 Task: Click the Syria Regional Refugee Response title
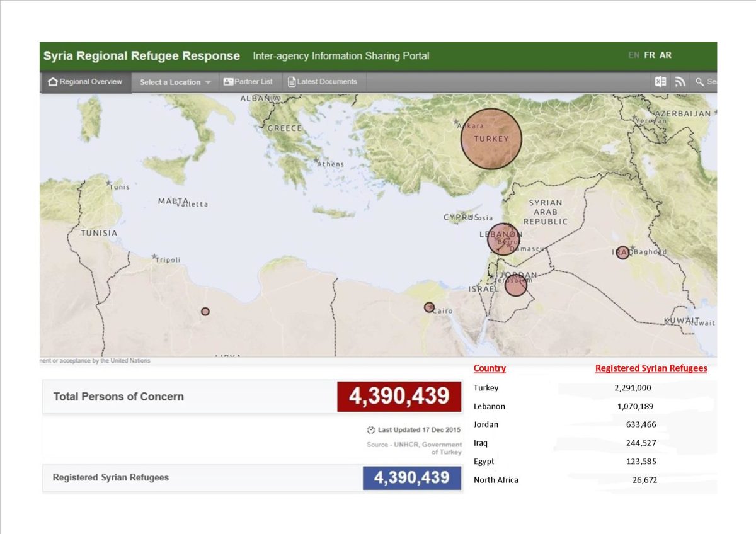tap(142, 56)
